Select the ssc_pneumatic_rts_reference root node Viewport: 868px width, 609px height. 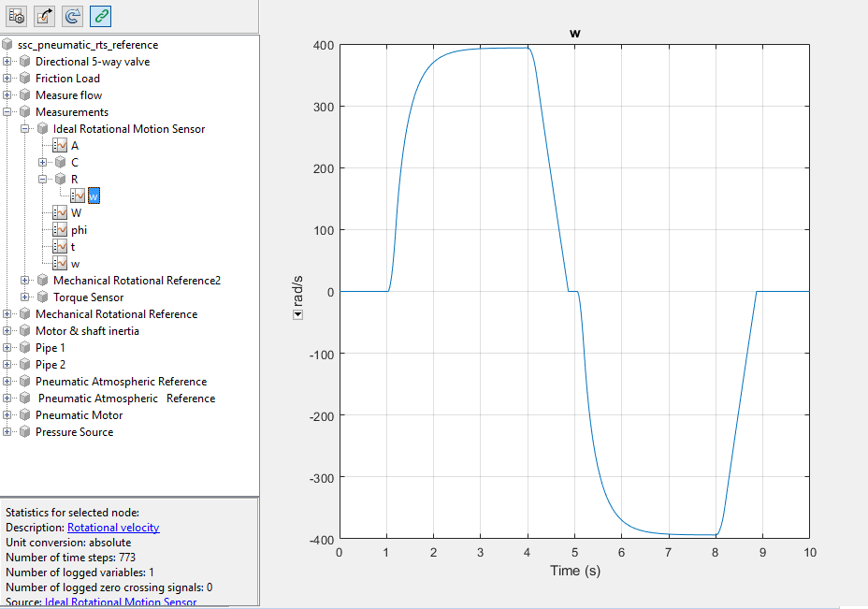[x=88, y=45]
